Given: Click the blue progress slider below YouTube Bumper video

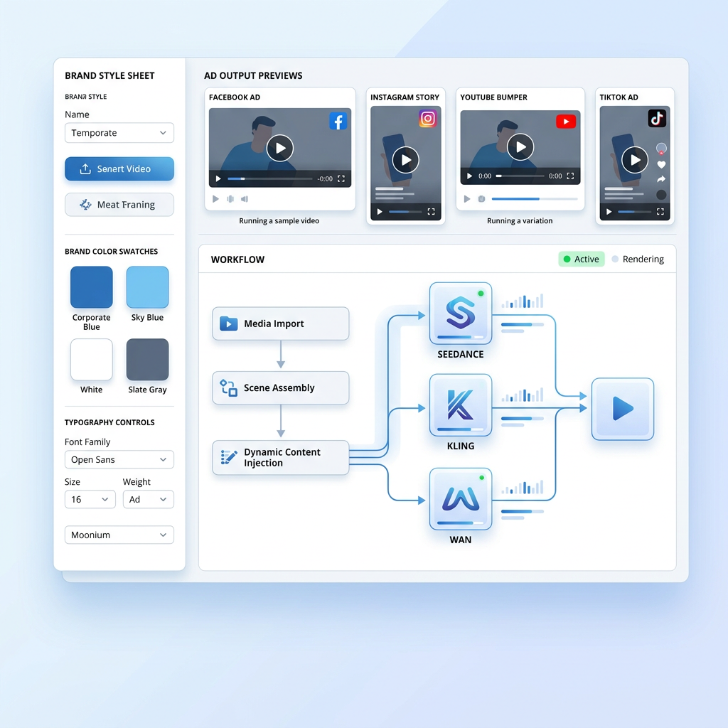Looking at the screenshot, I should click(x=535, y=199).
